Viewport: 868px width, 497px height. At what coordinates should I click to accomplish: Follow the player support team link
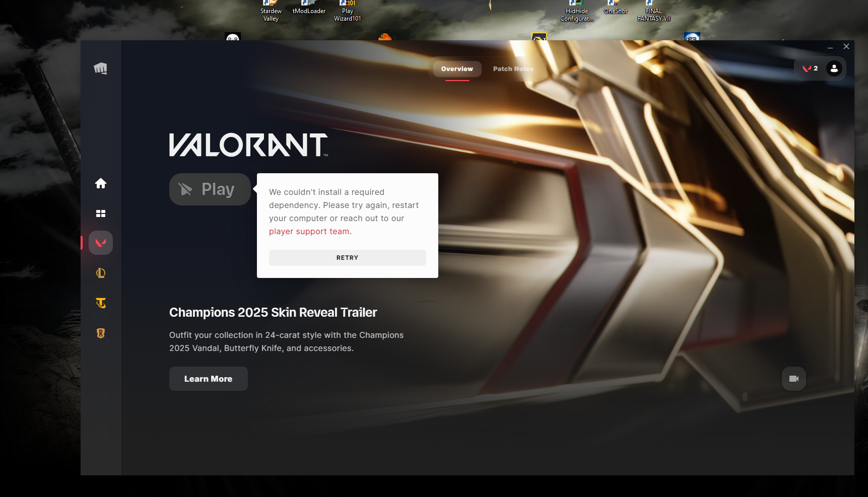click(309, 232)
